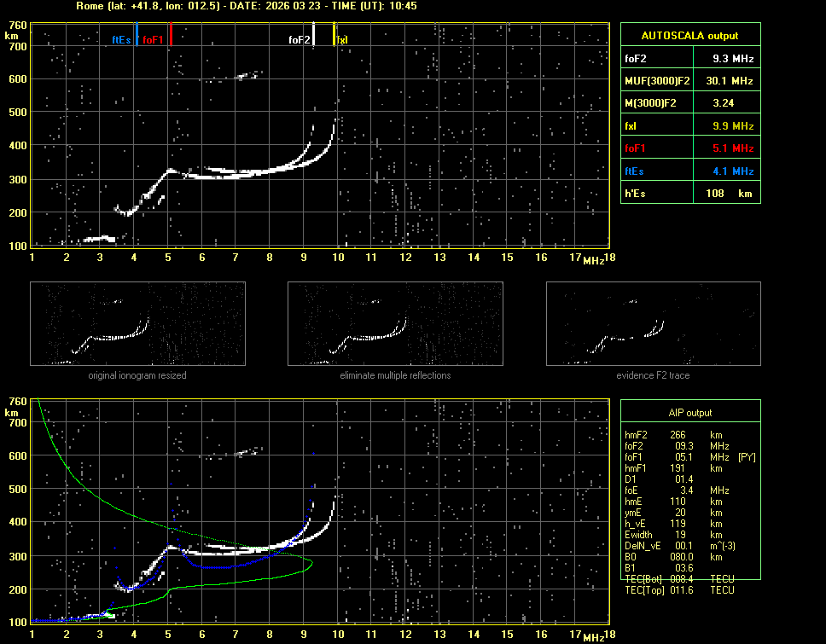Select the blue ftEs 4.1 MHz value
This screenshot has width=826, height=644.
tap(732, 171)
